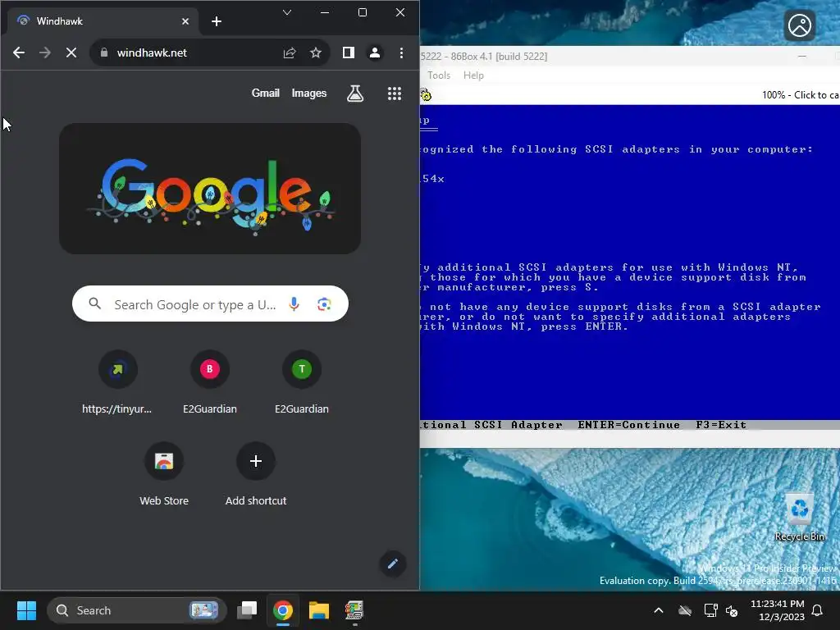The image size is (840, 630).
Task: Close the Windhawk tab
Action: [185, 21]
